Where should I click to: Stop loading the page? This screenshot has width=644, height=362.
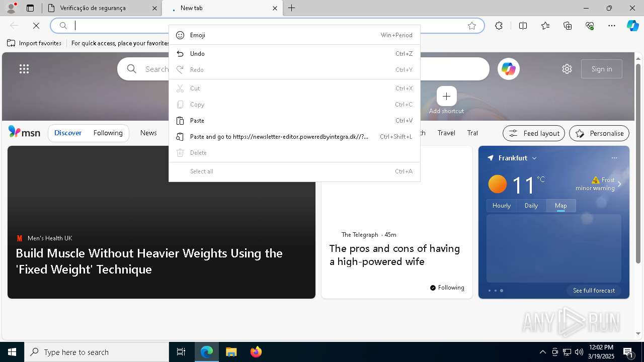(x=36, y=26)
